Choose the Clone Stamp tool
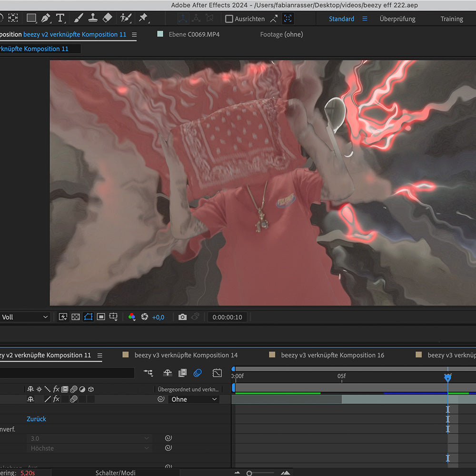 93,18
